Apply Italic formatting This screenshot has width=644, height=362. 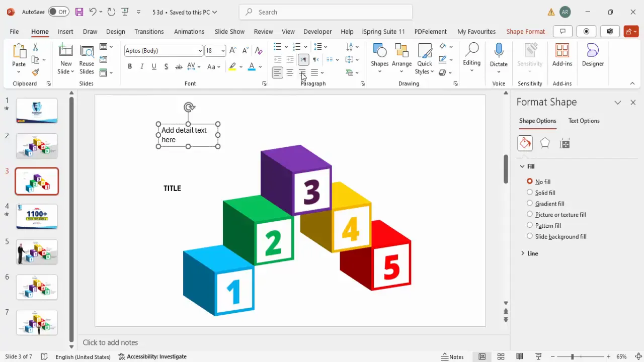point(142,66)
